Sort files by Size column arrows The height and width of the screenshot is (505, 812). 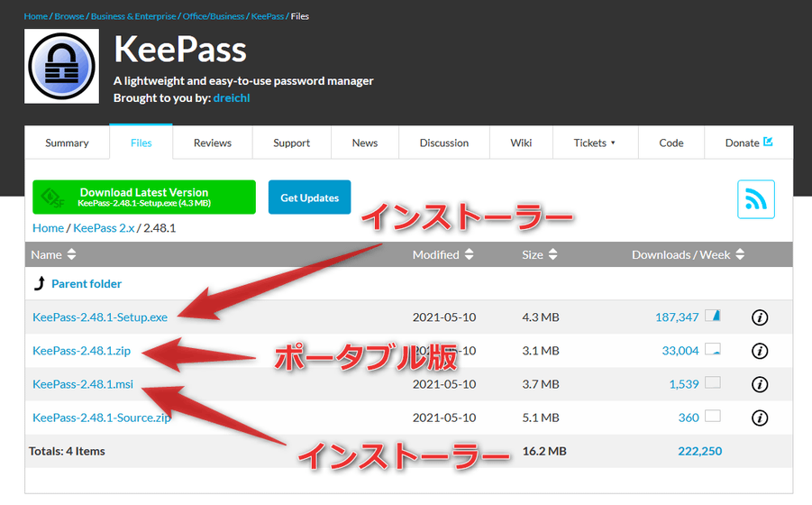click(552, 254)
